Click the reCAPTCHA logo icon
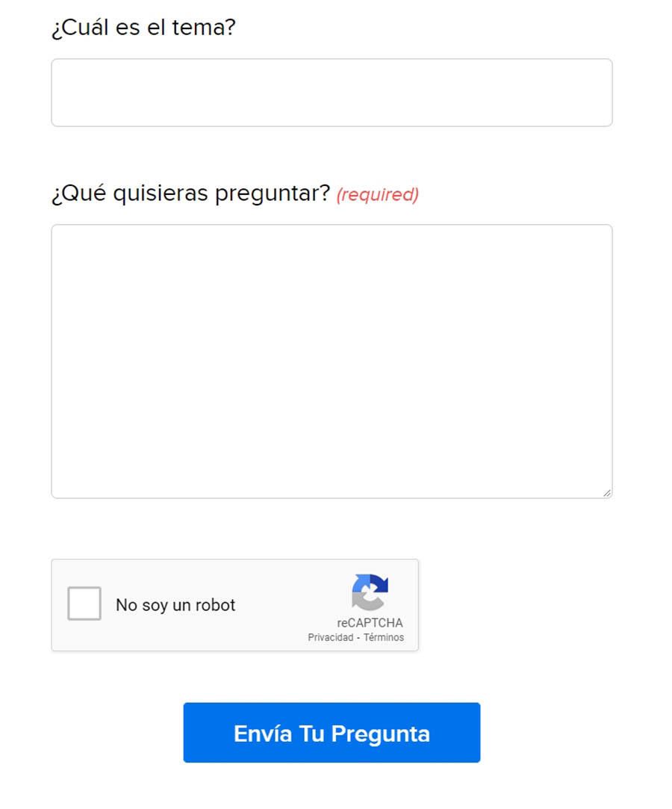This screenshot has height=809, width=672. coord(370,592)
